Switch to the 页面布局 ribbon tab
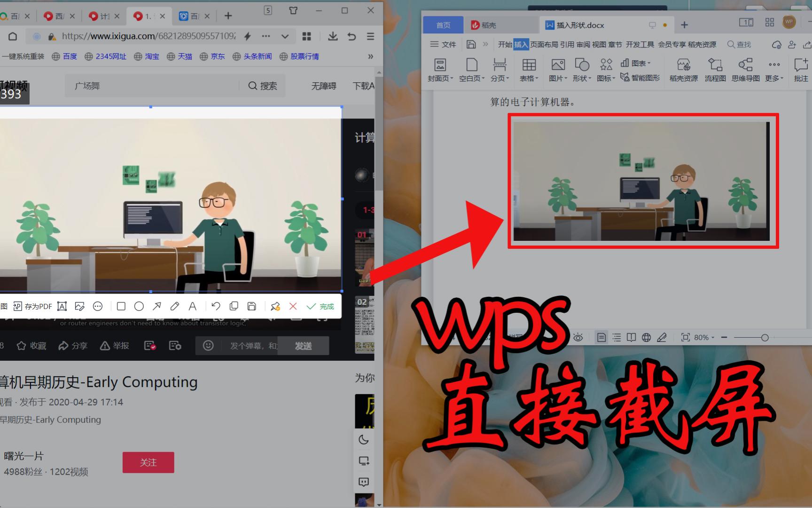 tap(545, 45)
